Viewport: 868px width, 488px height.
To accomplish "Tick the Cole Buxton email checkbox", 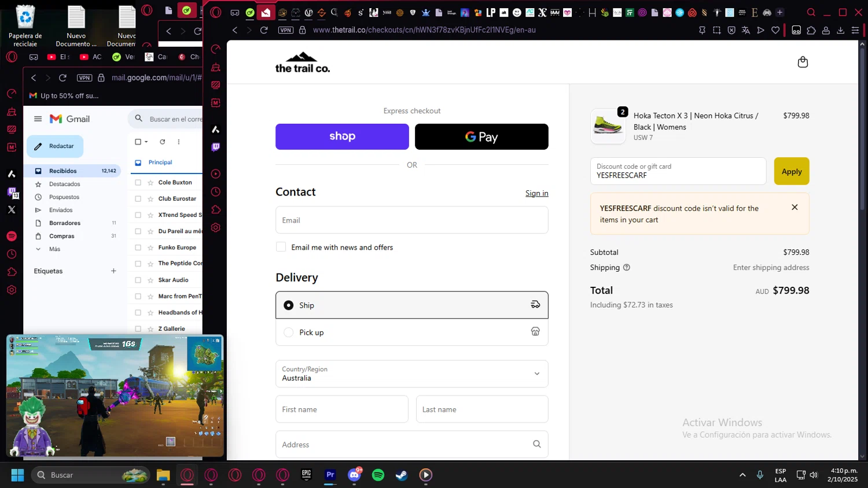I will coord(138,182).
